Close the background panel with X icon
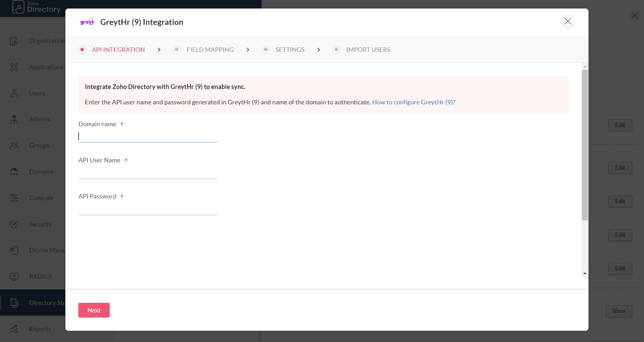This screenshot has height=342, width=644. coord(634,16)
